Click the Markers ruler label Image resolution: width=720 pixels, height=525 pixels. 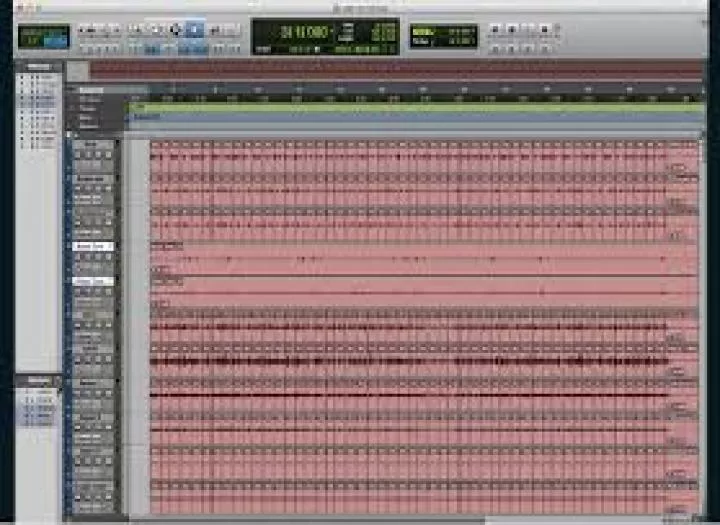[90, 126]
